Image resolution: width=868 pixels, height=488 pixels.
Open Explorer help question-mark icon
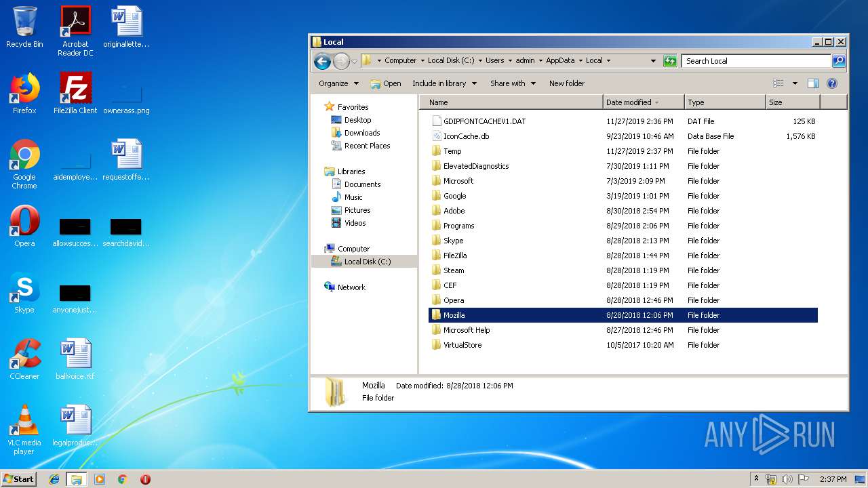click(832, 83)
